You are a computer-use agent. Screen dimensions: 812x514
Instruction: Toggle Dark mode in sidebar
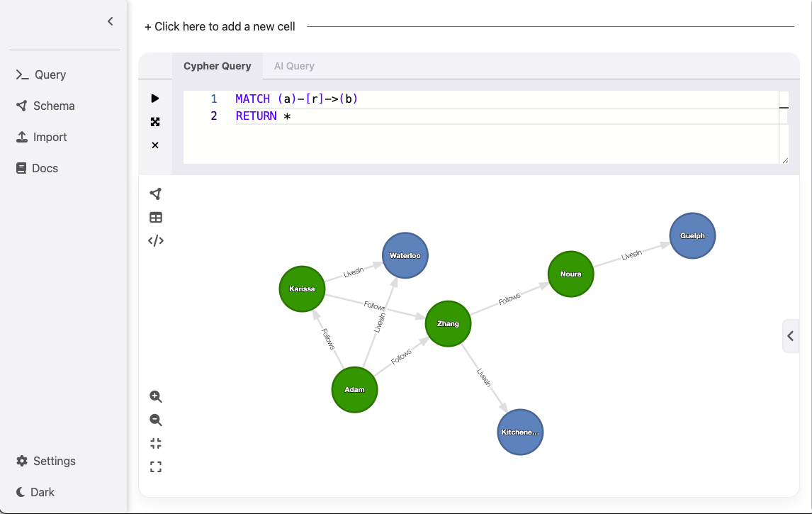click(x=35, y=492)
